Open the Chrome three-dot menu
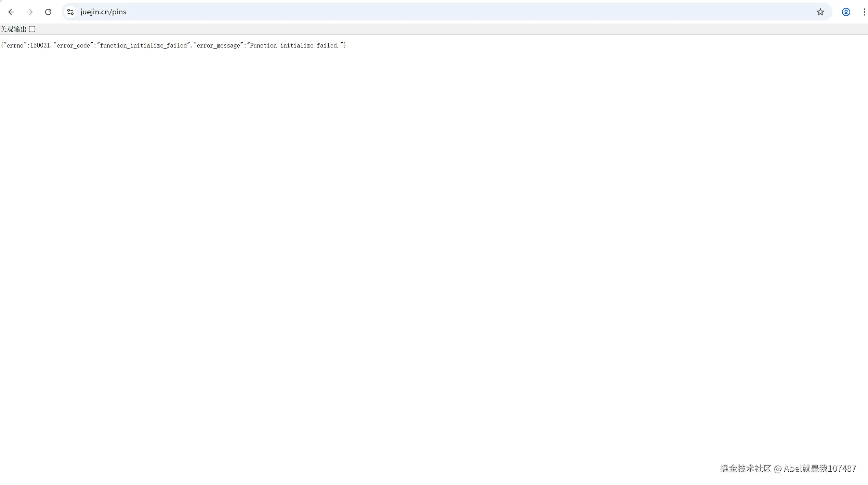868x485 pixels. 864,12
